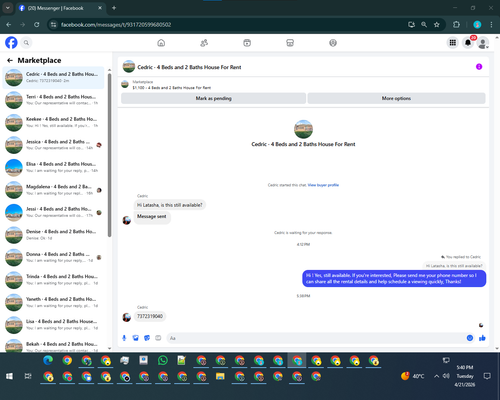Go to Facebook Home icon
Screen dimensions: 500x400
[161, 43]
